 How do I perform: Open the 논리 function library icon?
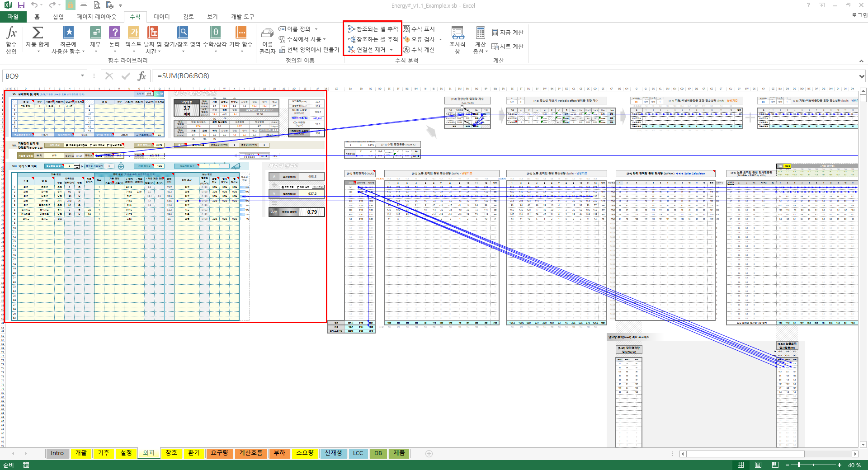(x=114, y=33)
